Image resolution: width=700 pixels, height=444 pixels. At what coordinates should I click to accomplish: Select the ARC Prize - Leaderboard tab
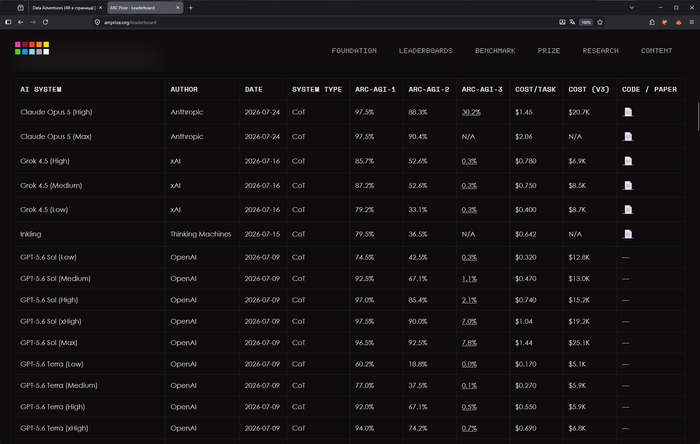click(145, 8)
